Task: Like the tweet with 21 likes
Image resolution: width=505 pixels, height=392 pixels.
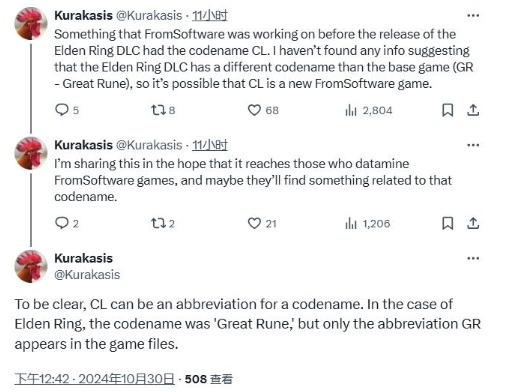Action: (x=262, y=223)
